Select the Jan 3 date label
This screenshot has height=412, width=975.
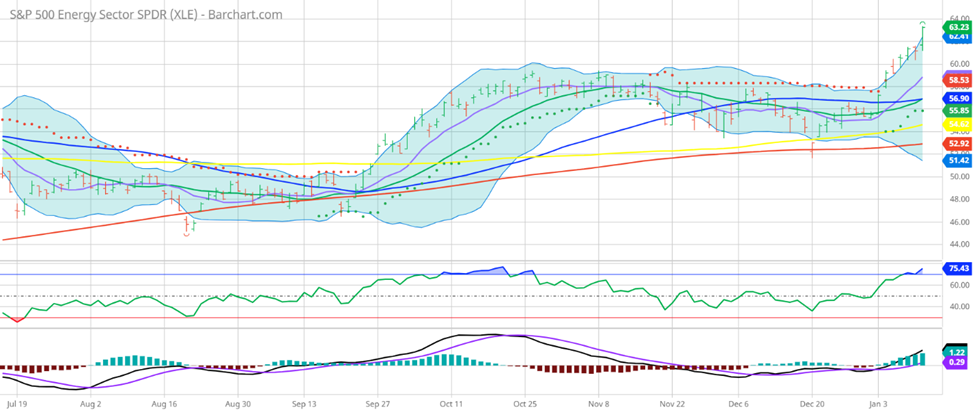(x=879, y=403)
